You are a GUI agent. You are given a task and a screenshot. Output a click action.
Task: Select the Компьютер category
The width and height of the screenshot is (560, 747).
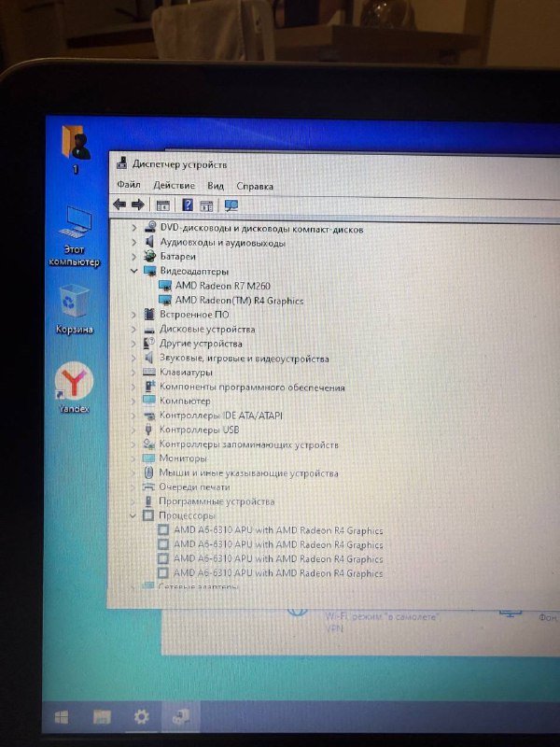coord(185,402)
